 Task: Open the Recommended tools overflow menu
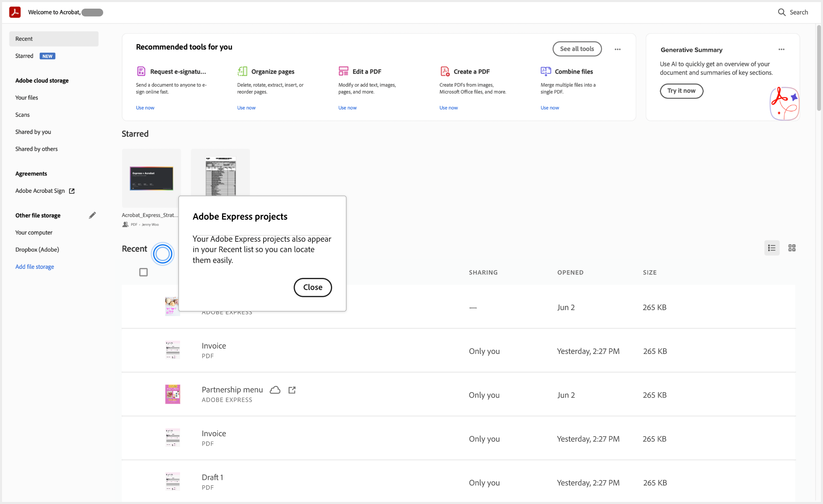(617, 49)
